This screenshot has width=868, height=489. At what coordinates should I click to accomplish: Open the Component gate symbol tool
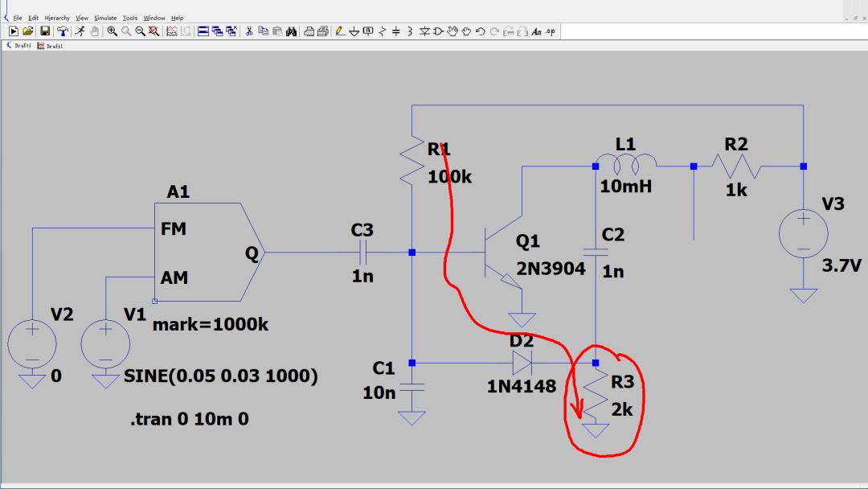[438, 31]
